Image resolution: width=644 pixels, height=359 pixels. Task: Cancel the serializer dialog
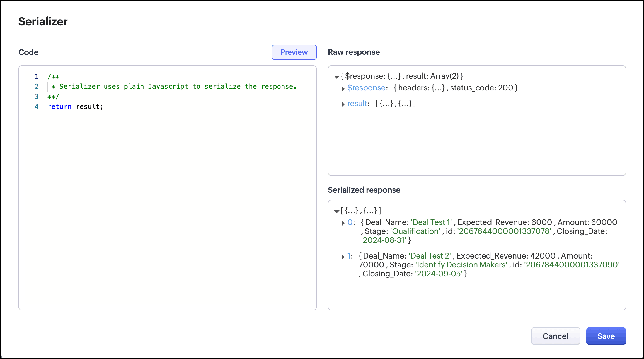555,336
